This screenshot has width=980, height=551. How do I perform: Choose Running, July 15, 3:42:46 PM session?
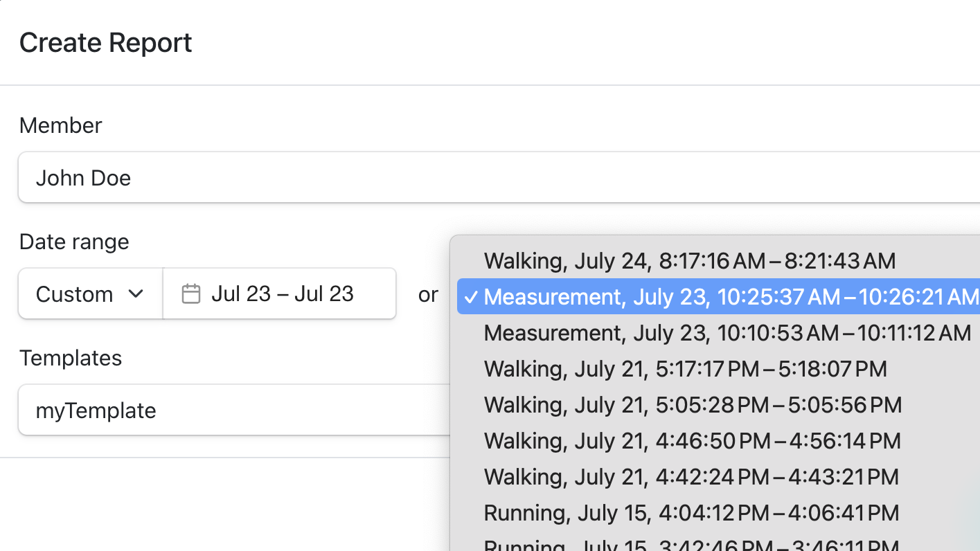coord(691,544)
